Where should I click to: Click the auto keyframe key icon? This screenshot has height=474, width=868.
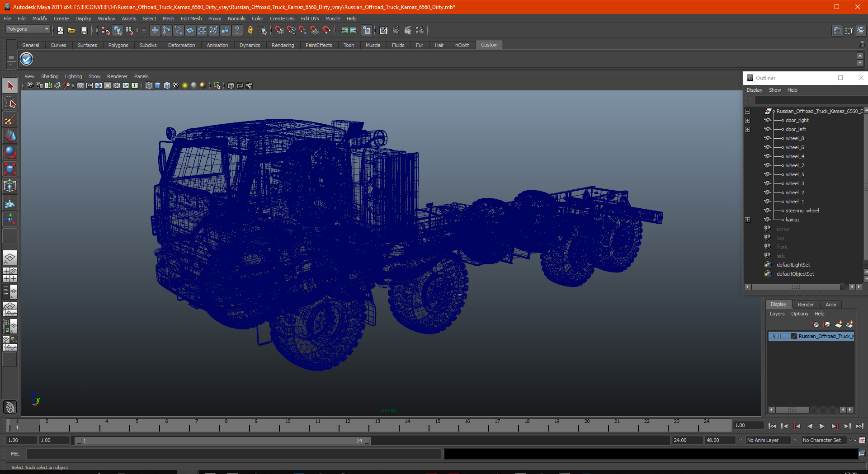[853, 440]
